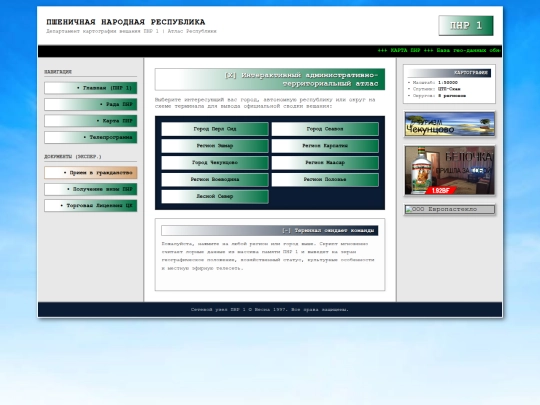Click the [-] marker in terminal heading
Screen dimensions: 540x405
coord(286,230)
